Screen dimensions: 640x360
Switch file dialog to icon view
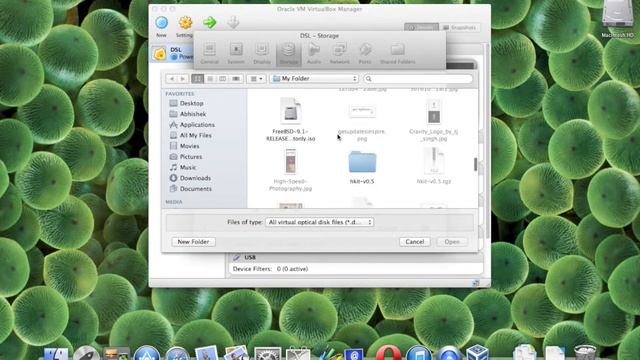tap(198, 79)
